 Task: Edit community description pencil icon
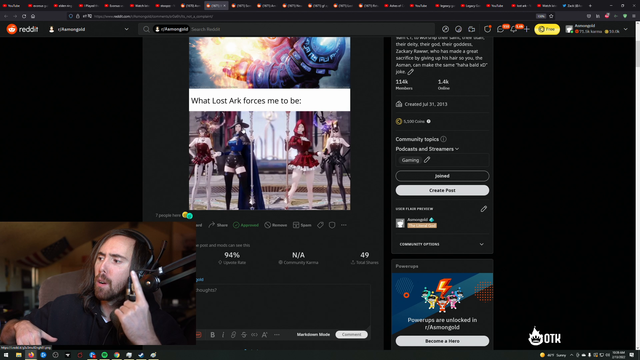click(x=411, y=72)
